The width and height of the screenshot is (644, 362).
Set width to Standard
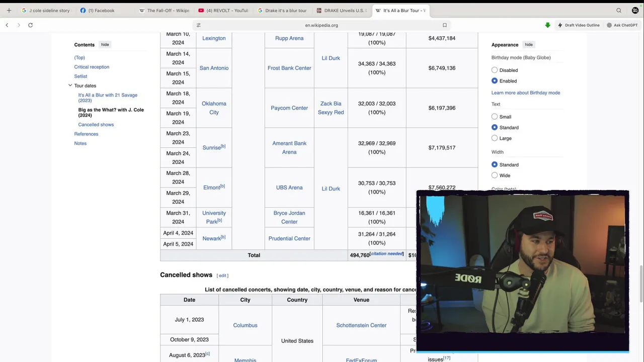495,165
